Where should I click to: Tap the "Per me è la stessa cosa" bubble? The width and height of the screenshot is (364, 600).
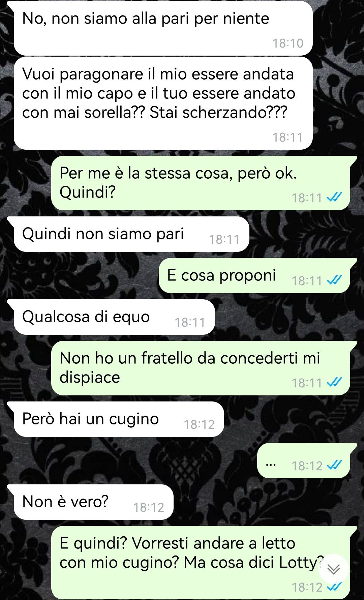(201, 183)
